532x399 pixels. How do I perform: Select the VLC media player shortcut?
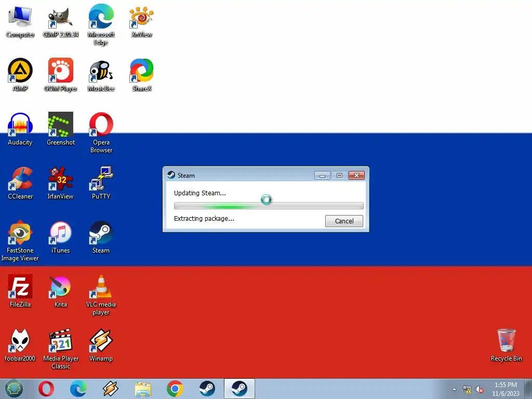tap(101, 295)
